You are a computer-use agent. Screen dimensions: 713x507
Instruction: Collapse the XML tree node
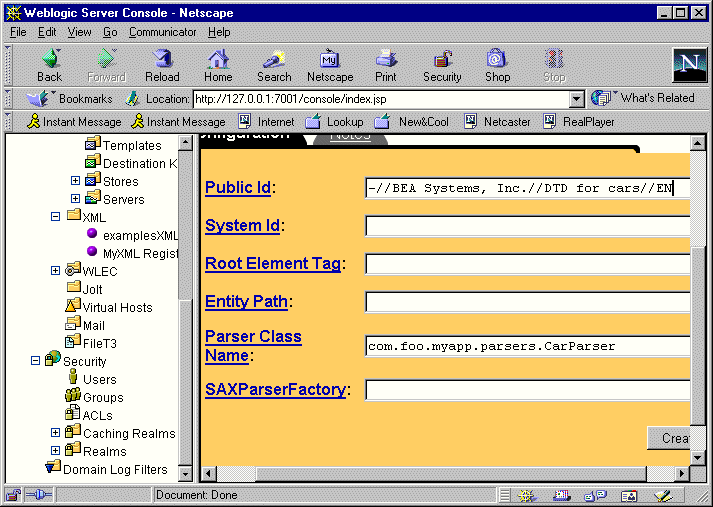click(x=55, y=216)
